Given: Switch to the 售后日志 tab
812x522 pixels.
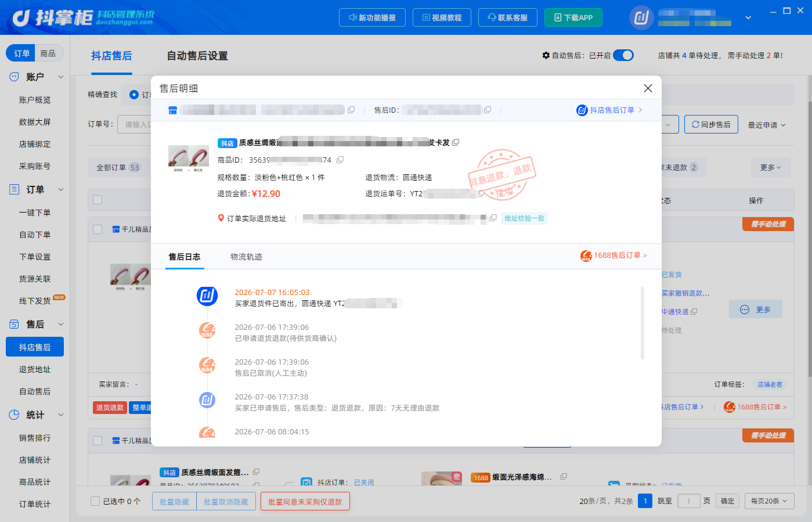Looking at the screenshot, I should coord(185,257).
